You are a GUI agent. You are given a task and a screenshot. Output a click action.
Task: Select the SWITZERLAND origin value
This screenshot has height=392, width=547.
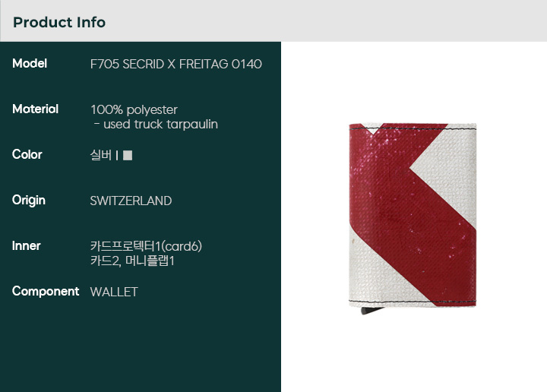[131, 201]
